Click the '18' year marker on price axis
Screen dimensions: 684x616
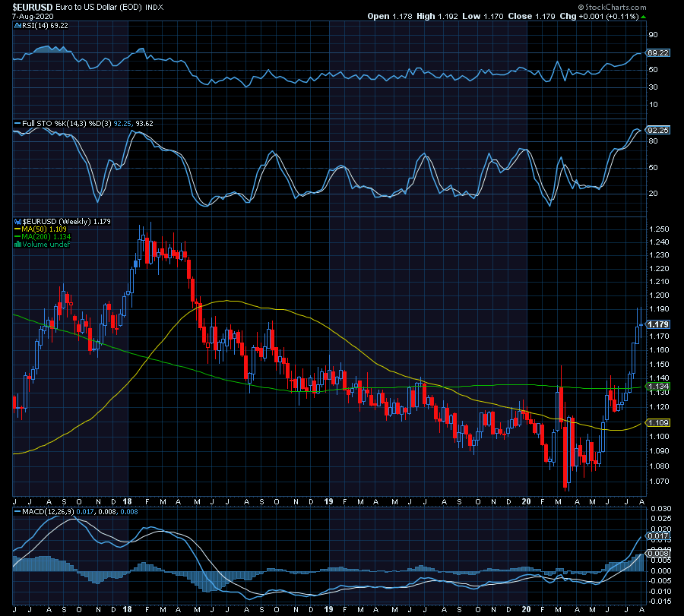pyautogui.click(x=128, y=501)
